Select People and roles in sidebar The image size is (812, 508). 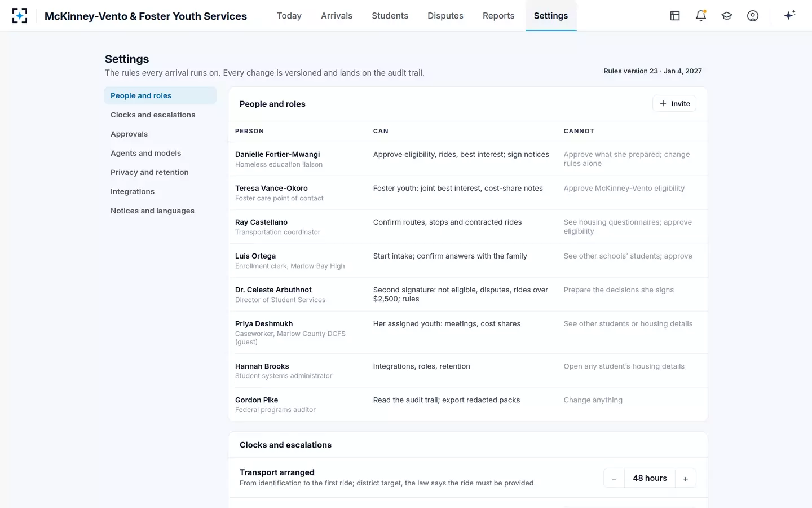(x=160, y=95)
